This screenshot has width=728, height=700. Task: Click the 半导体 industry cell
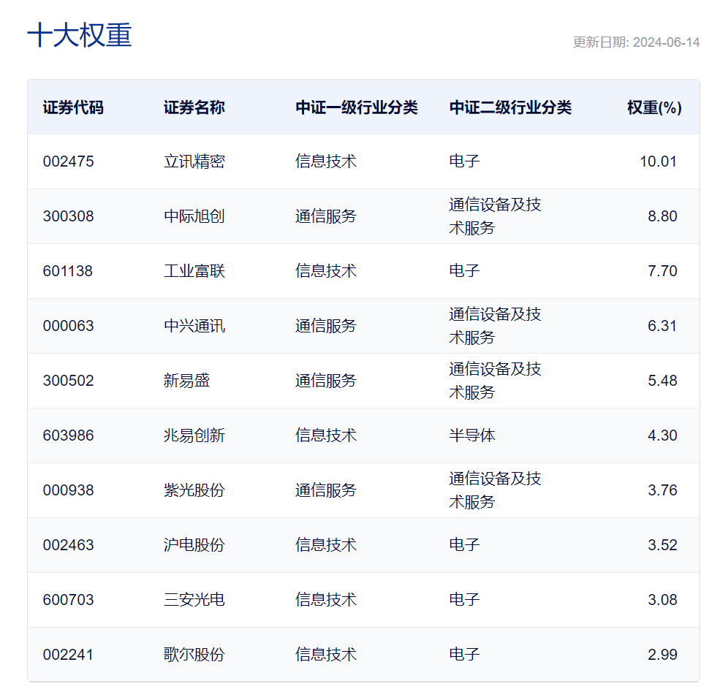472,435
